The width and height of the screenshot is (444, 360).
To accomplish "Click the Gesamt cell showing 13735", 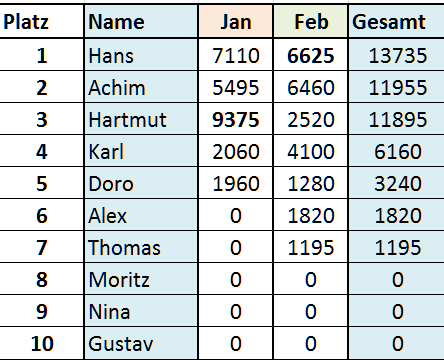I will point(397,55).
